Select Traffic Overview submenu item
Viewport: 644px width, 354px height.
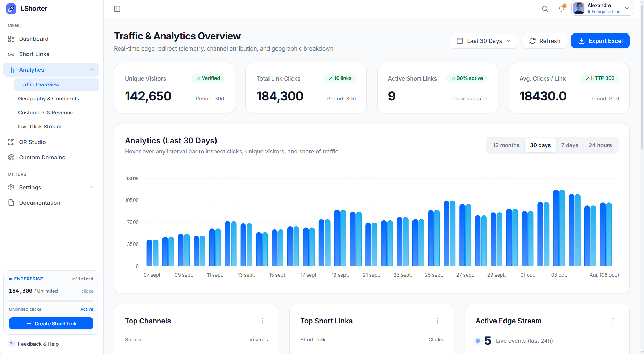(x=56, y=85)
